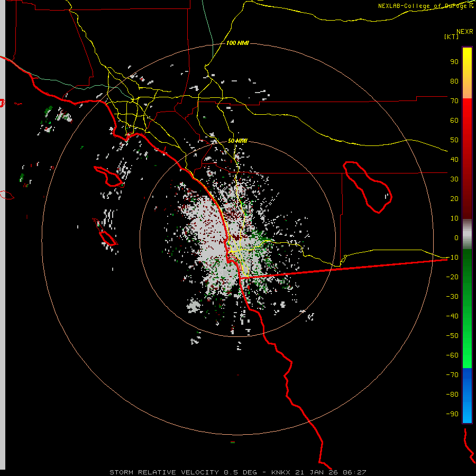This screenshot has width=476, height=476.
Task: Click the [KT] units label
Action: tap(451, 36)
